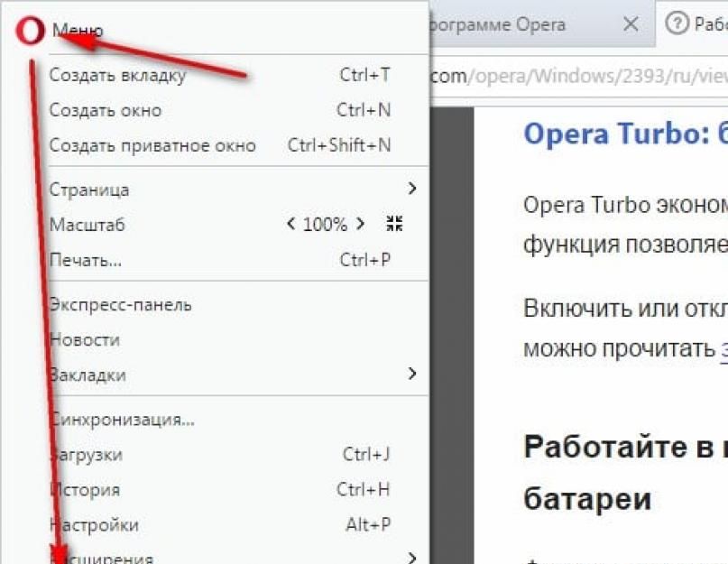
Task: Increase zoom with the right arrow by 100%
Action: 360,224
